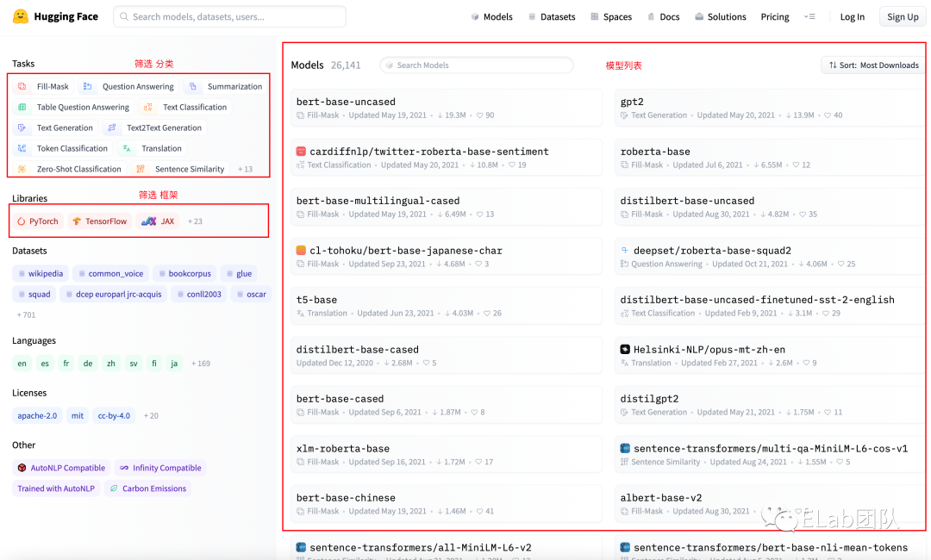Focus the global search models, datasets, users field
The width and height of the screenshot is (931, 560).
point(230,16)
